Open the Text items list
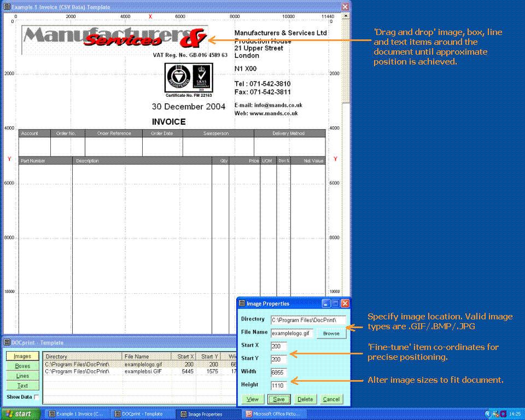This screenshot has width=525, height=420. 22,386
